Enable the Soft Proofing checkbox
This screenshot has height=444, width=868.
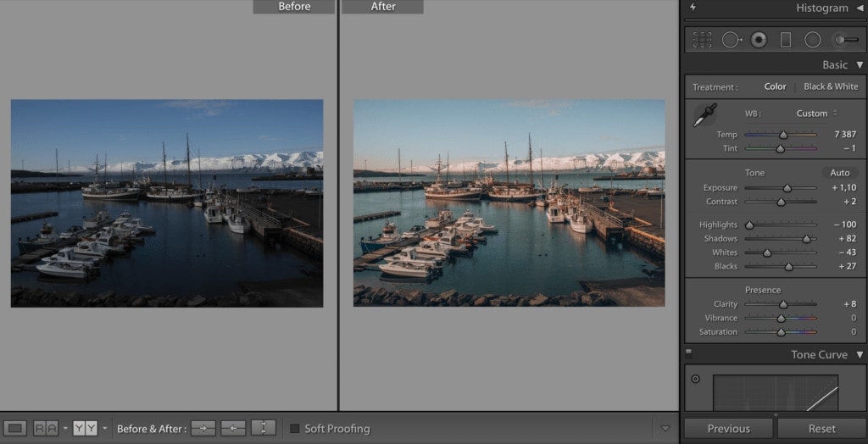click(295, 429)
